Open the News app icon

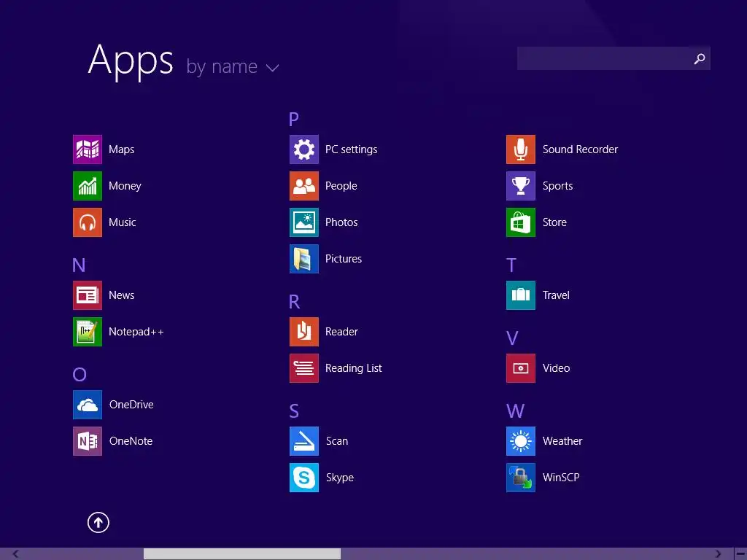point(88,295)
